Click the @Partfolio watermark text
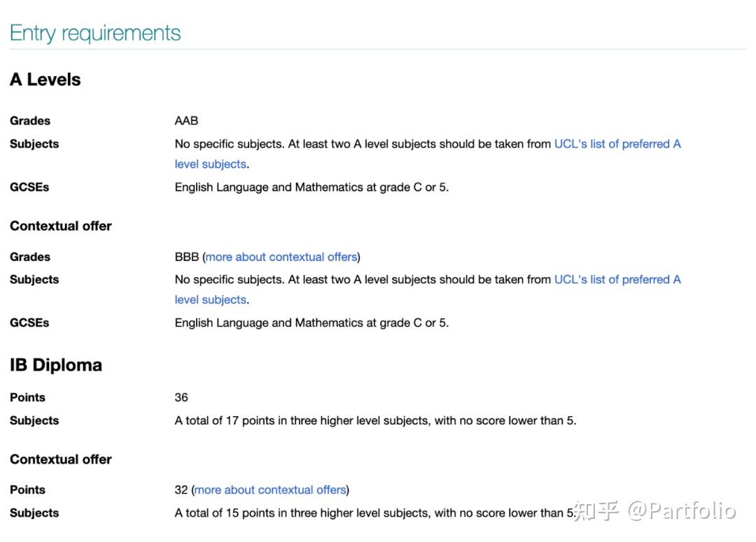756x542 pixels. [x=681, y=511]
